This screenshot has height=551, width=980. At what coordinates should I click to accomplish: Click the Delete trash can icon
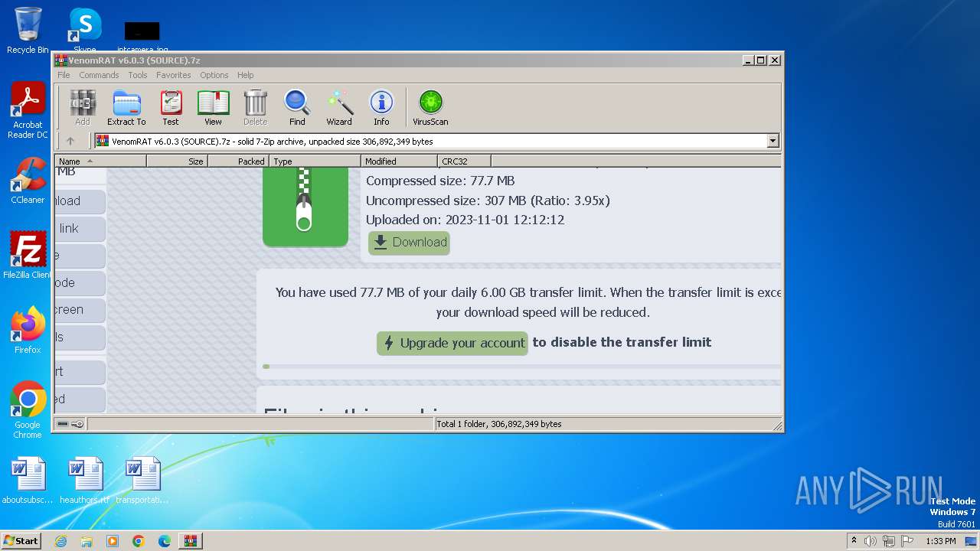tap(255, 107)
